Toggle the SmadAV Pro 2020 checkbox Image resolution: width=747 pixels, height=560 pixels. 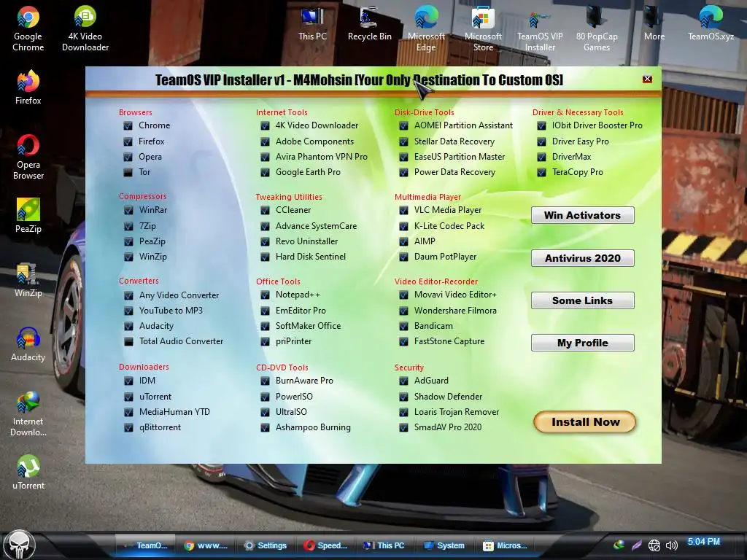click(x=403, y=427)
